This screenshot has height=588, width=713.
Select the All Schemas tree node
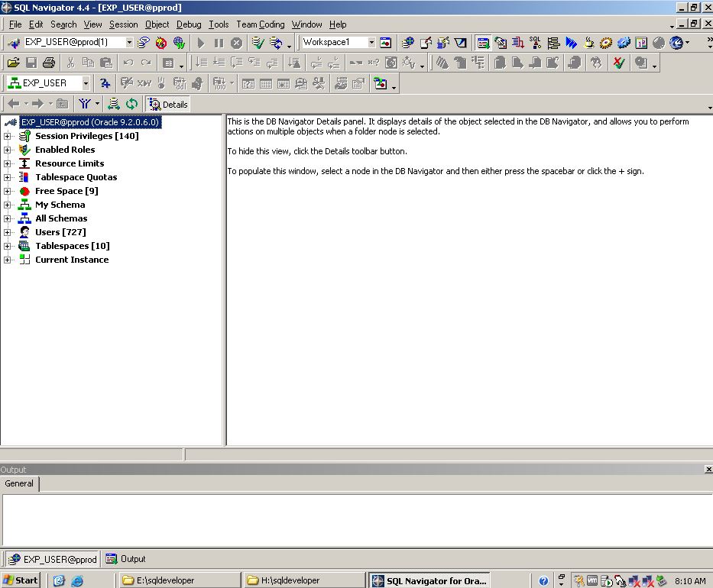(61, 218)
